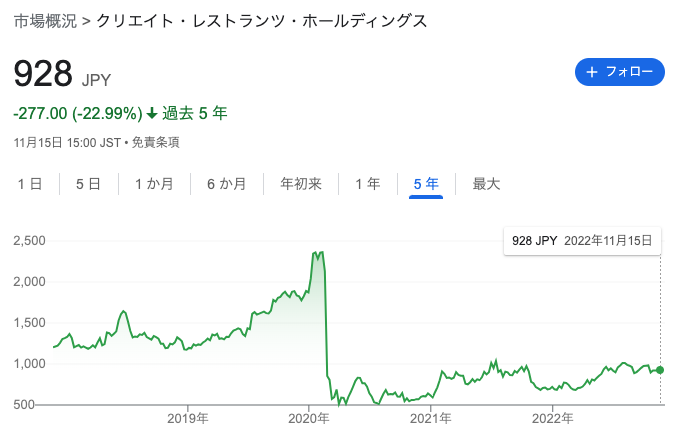
Task: Click the 2021年 axis label
Action: (x=431, y=418)
